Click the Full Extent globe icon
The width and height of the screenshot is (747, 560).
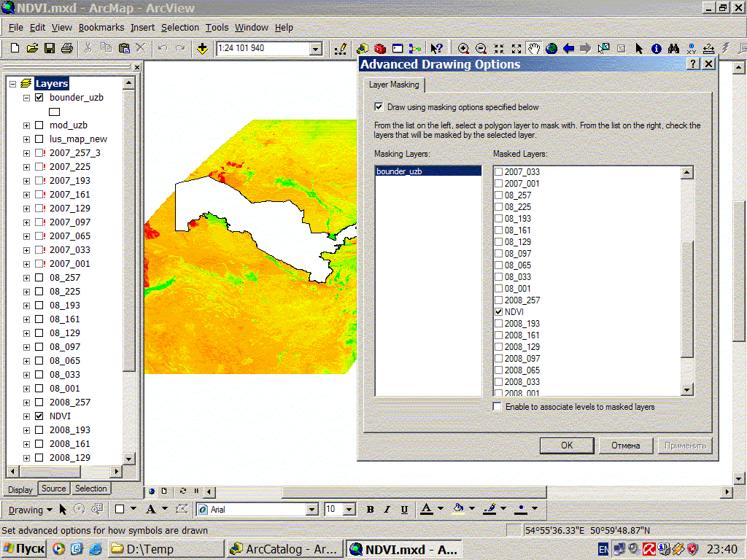[x=551, y=49]
